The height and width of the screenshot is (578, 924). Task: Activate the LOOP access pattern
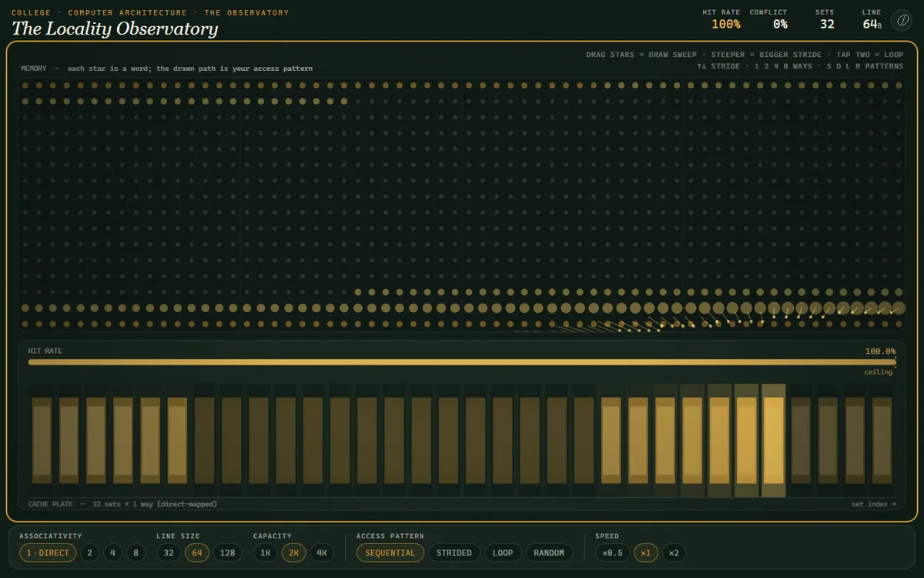[503, 553]
